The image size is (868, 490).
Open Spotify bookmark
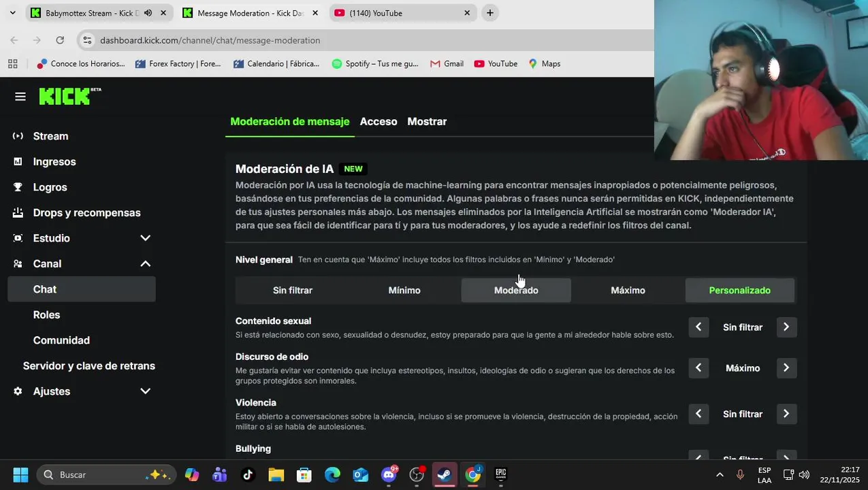tap(375, 63)
